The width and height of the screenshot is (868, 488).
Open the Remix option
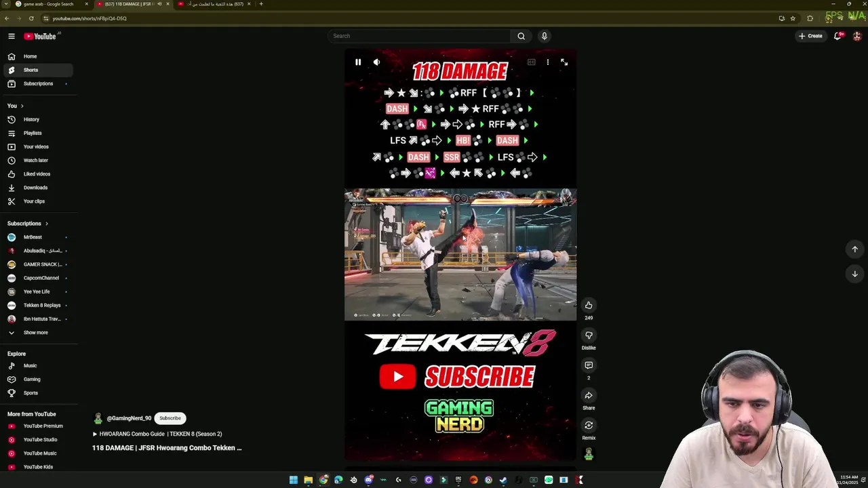(x=589, y=425)
